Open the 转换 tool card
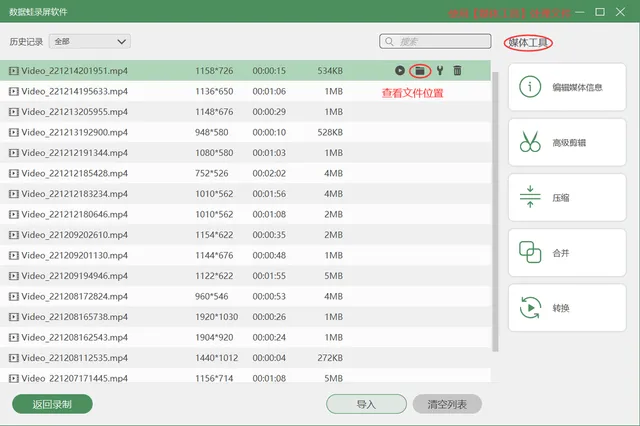 pyautogui.click(x=567, y=308)
